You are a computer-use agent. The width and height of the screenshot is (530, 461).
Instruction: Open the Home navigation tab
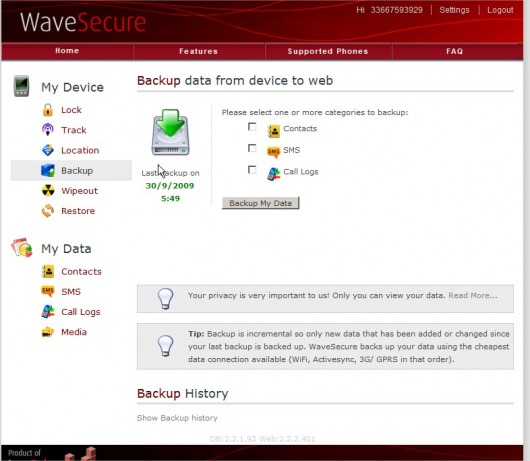[67, 51]
